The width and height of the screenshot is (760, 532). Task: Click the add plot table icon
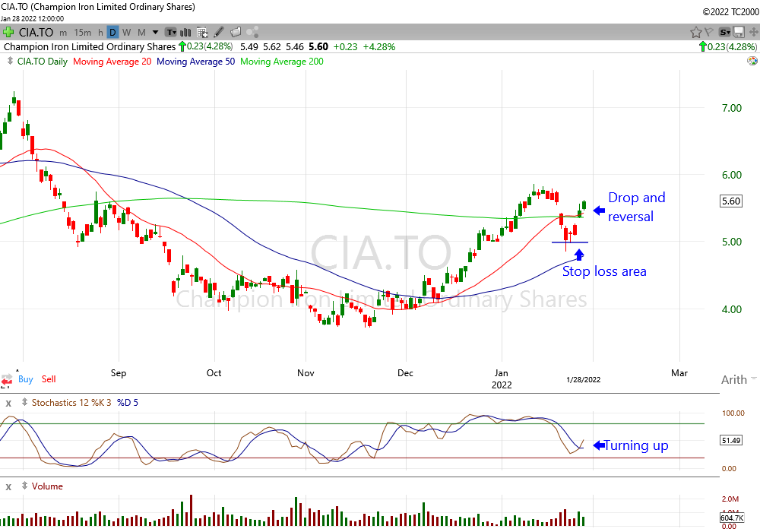click(202, 33)
